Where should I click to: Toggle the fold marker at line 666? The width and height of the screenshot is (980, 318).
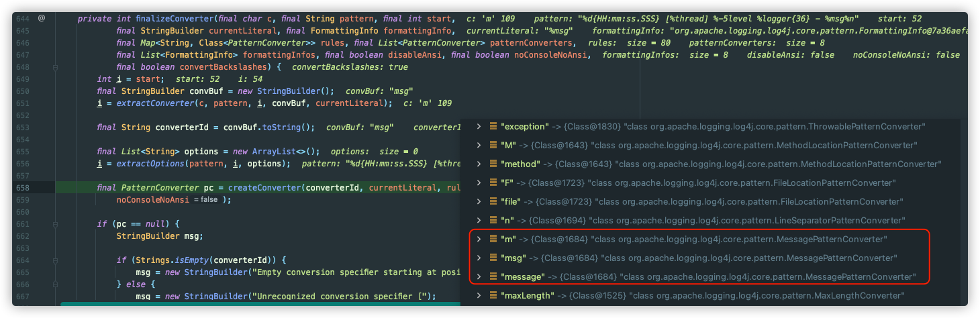[x=55, y=284]
